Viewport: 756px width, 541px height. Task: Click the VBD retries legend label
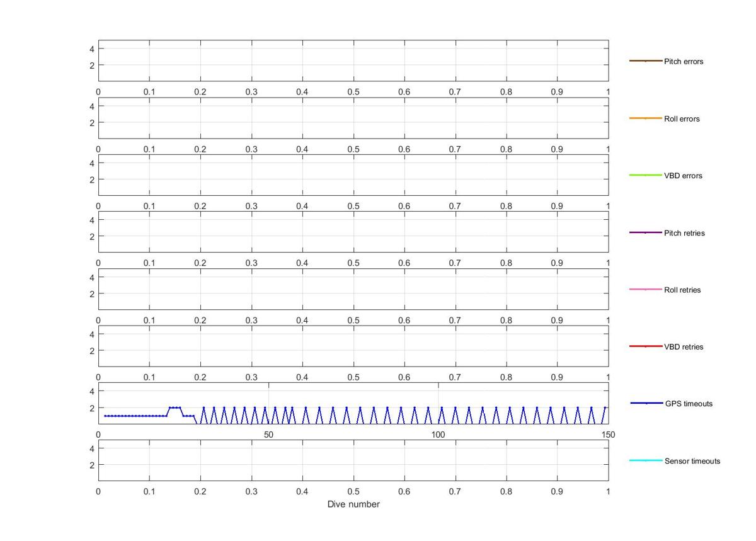684,347
